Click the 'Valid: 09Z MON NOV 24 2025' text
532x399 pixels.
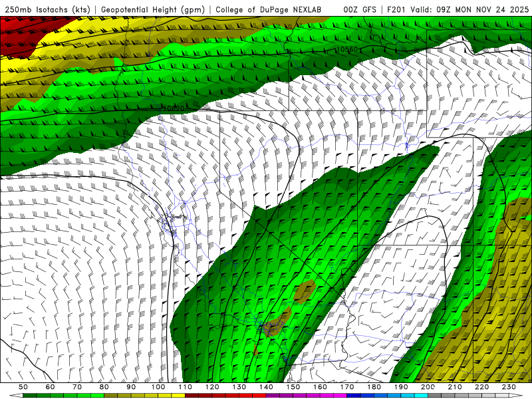point(470,9)
